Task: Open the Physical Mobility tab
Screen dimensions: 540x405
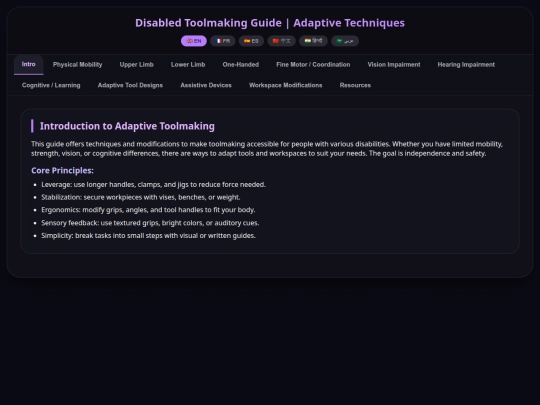Action: [x=77, y=65]
